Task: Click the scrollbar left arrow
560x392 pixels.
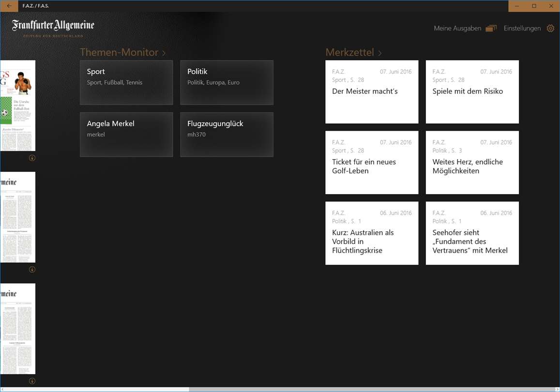Action: coord(2,390)
